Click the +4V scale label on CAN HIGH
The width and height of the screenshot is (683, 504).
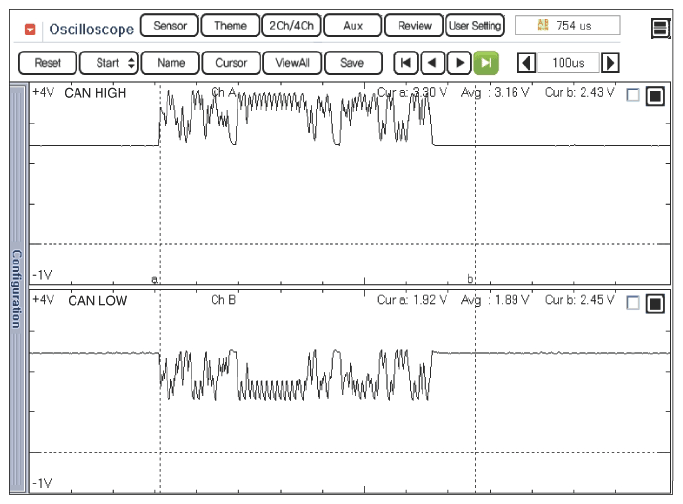click(x=43, y=92)
